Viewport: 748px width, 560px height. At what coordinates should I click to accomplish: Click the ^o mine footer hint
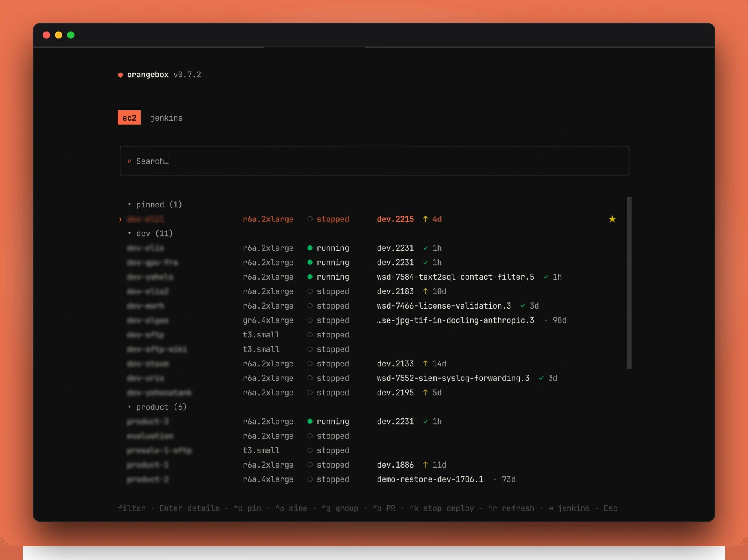(291, 508)
